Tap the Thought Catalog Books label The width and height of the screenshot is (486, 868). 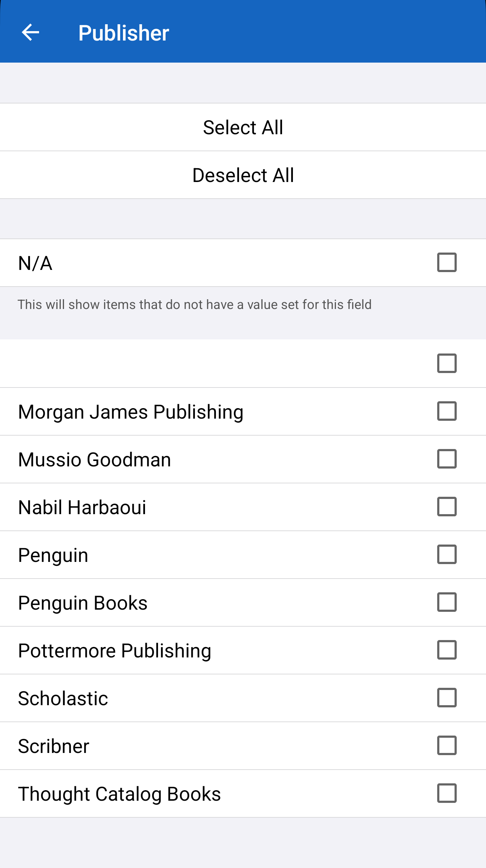tap(119, 794)
